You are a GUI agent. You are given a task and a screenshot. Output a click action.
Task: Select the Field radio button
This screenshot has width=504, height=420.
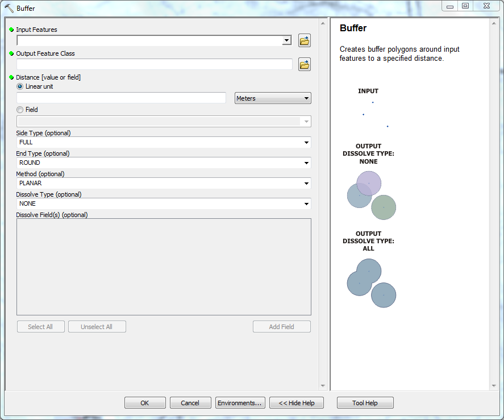point(20,110)
